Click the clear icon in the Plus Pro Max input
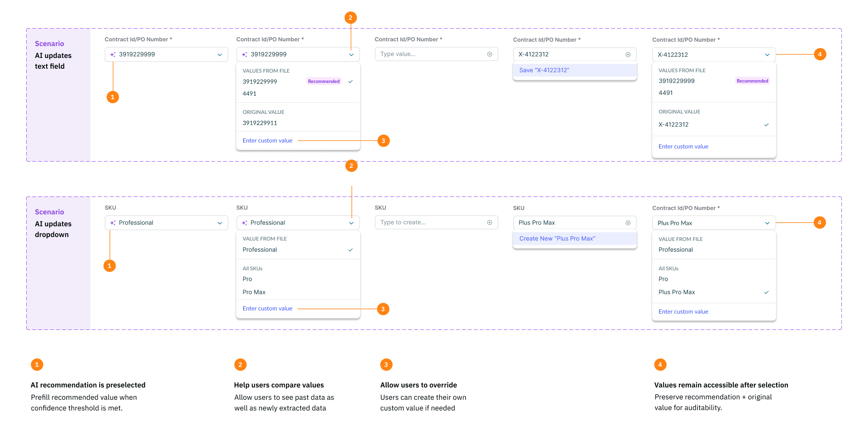The width and height of the screenshot is (868, 445). pos(628,223)
